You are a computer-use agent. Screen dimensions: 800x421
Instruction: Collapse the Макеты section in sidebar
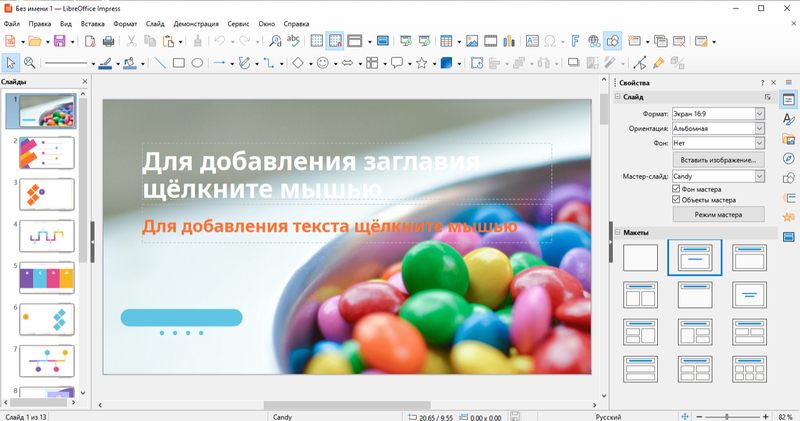pos(618,232)
